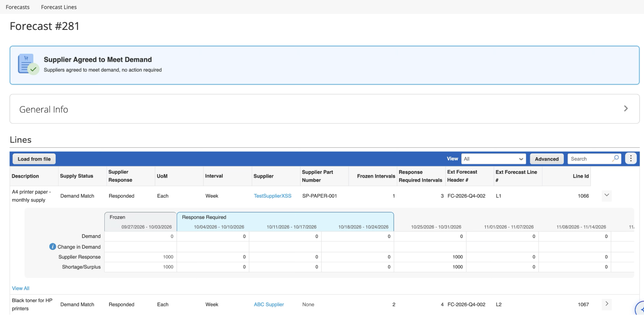Collapse the A4 printer paper line details

click(x=607, y=195)
